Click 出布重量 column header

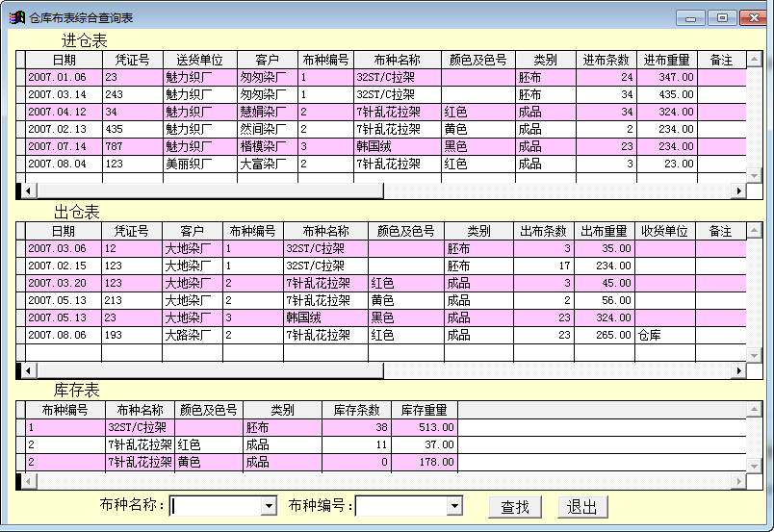coord(605,231)
